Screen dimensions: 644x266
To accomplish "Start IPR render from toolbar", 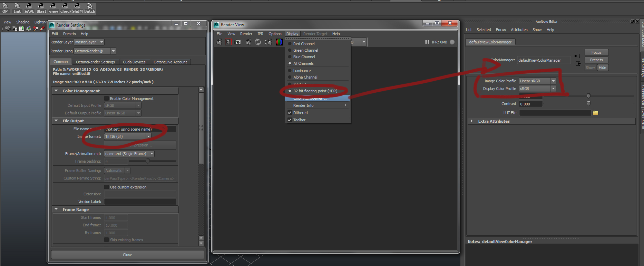I will (x=248, y=42).
